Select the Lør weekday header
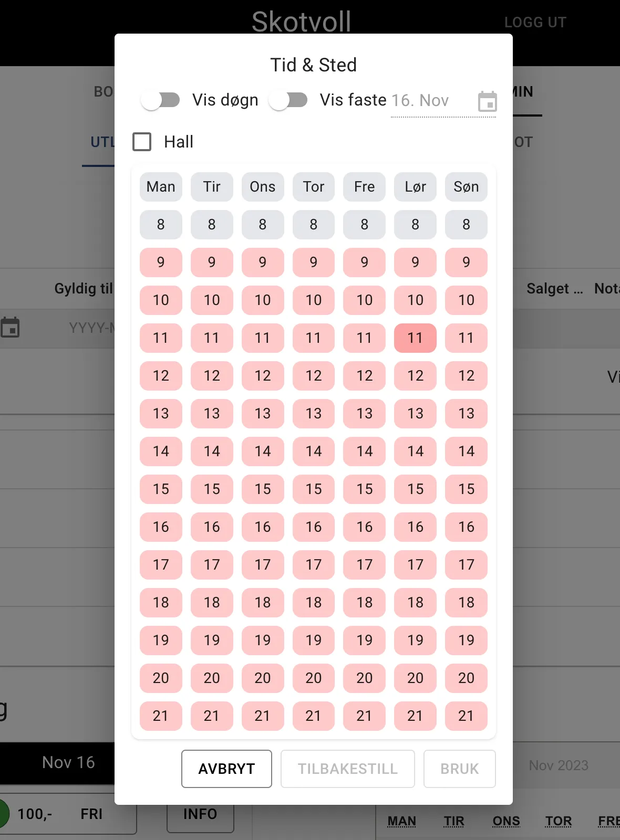 [415, 187]
